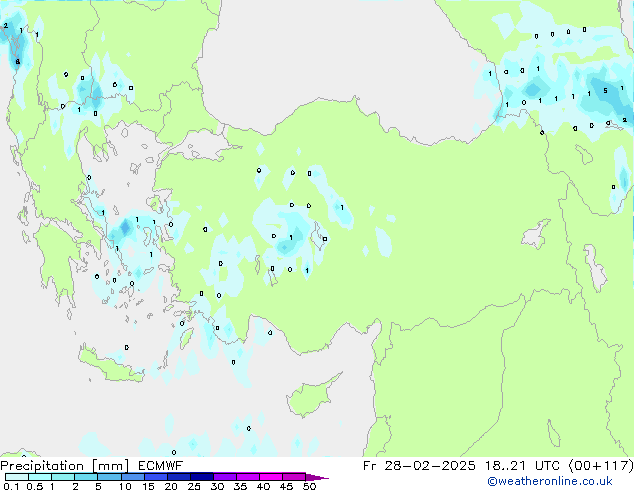The height and width of the screenshot is (490, 634).
Task: Select the 0.1 to 0.5 mm legend swatch
Action: [17, 477]
